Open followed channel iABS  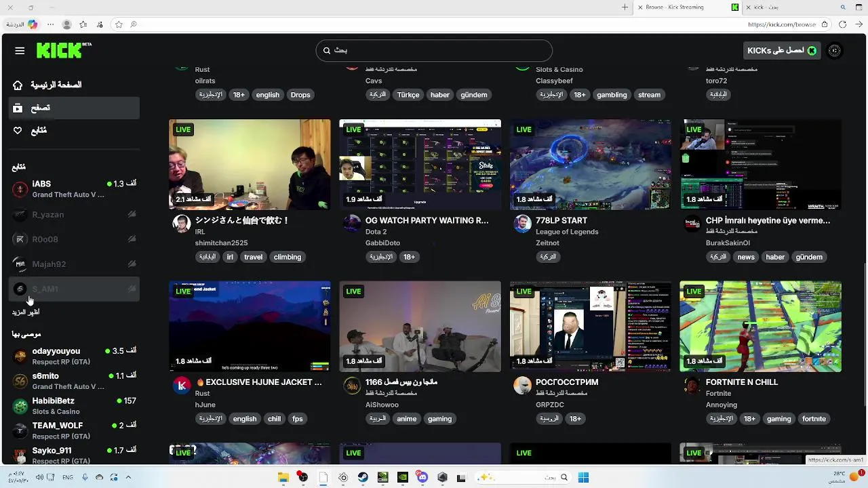pyautogui.click(x=75, y=189)
